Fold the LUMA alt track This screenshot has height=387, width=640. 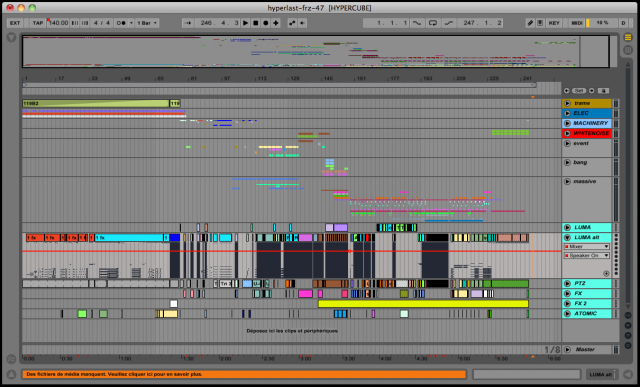(x=567, y=237)
